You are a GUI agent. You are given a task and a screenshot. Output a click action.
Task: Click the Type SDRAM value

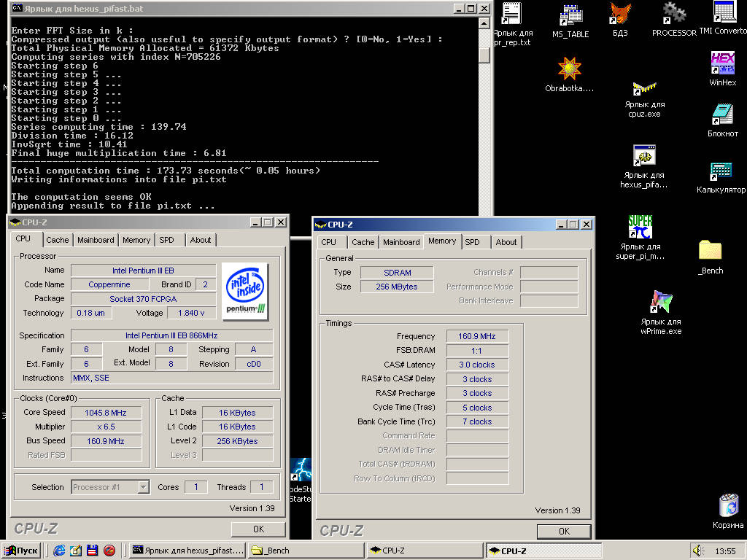(x=396, y=273)
